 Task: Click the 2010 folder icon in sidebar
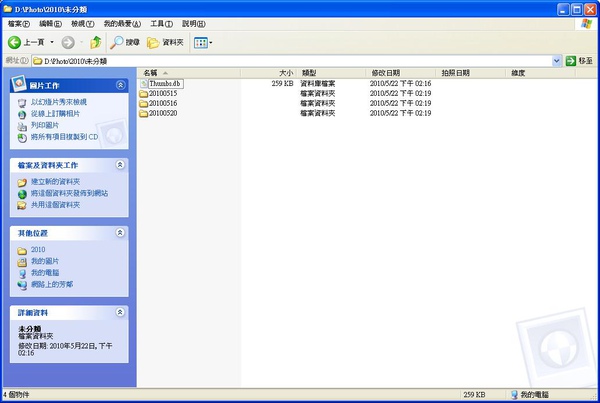click(x=22, y=251)
